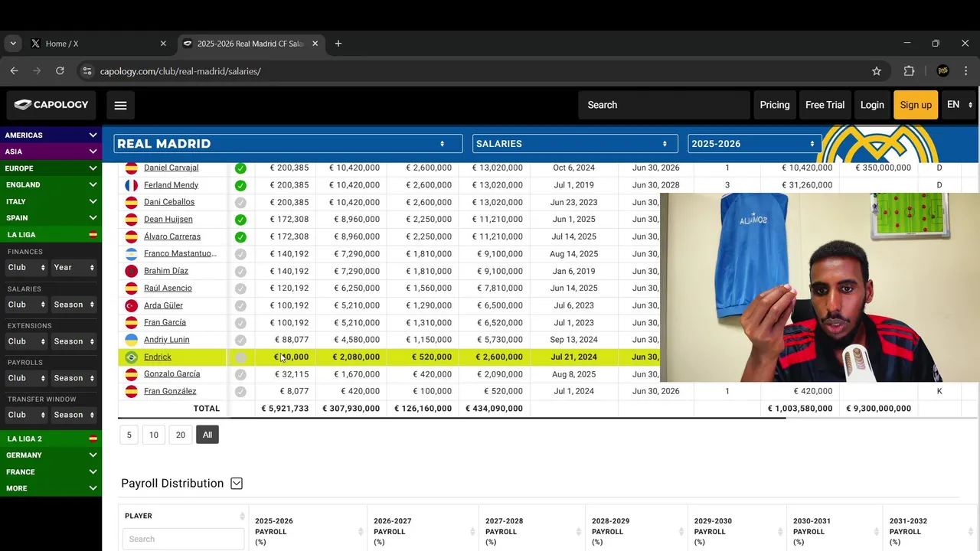Click the Morocco flag beside Brahim Díaz

[132, 271]
